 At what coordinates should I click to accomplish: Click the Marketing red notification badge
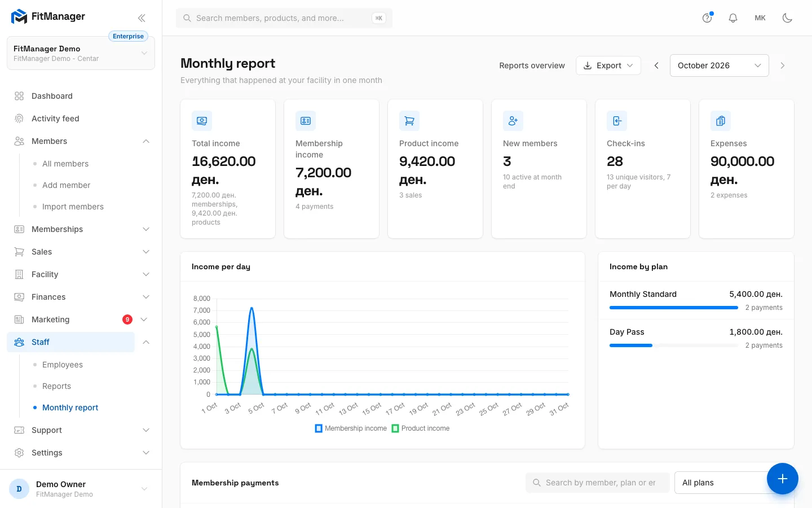[127, 319]
